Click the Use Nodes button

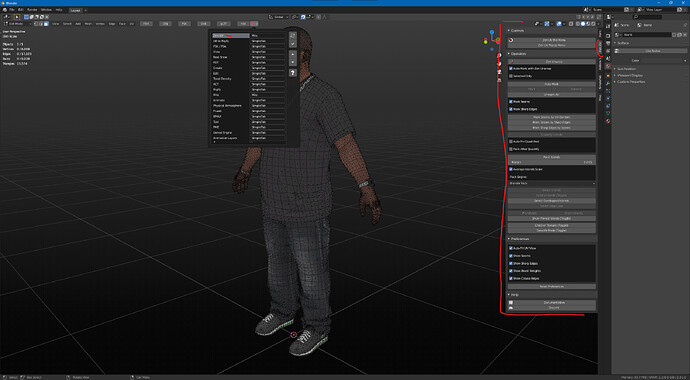coord(650,51)
